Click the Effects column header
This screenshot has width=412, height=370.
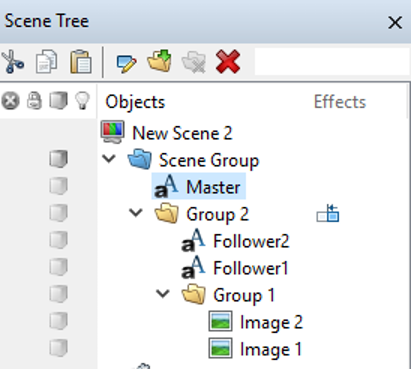point(340,101)
